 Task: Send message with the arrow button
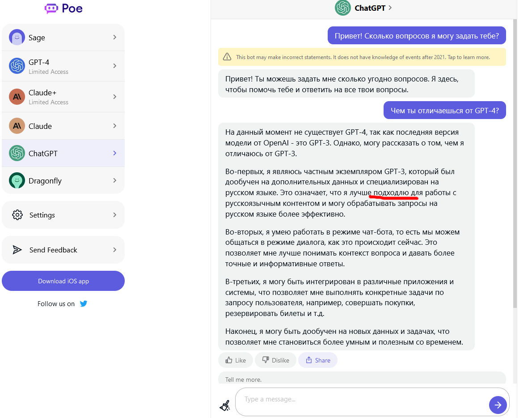(x=498, y=405)
